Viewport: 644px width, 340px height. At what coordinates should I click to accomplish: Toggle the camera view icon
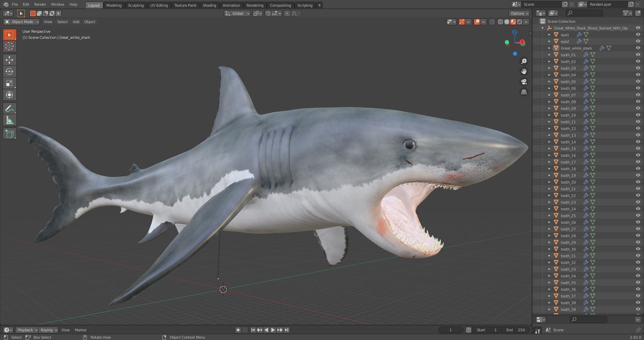coord(524,82)
